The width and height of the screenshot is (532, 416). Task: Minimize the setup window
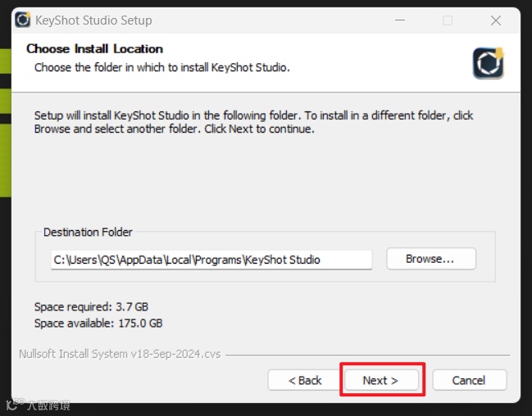(x=400, y=20)
